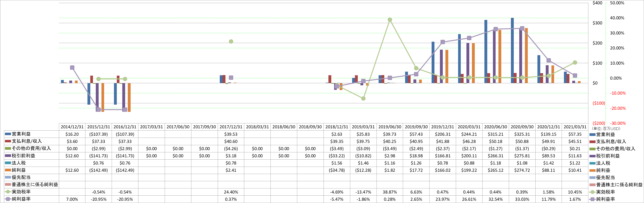
Task: Click the 実効税率 value 38.87%
Action: [x=390, y=192]
